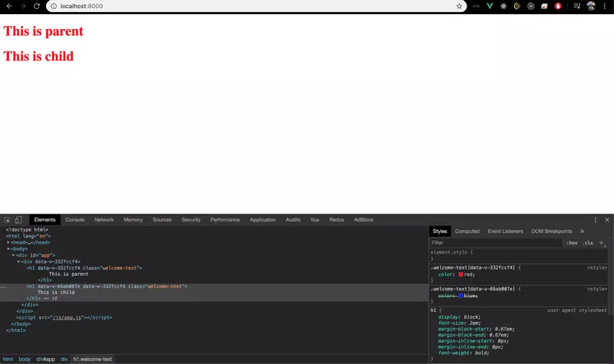614x364 pixels.
Task: Open the Sources tab
Action: tap(162, 220)
